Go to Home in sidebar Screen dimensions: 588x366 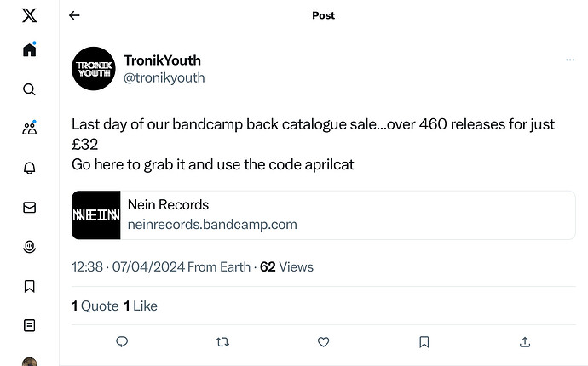(29, 50)
